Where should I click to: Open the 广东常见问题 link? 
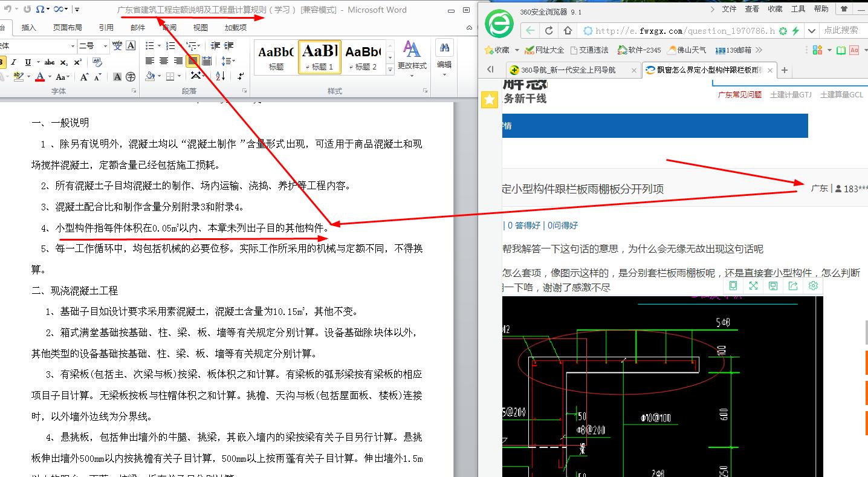pos(739,95)
